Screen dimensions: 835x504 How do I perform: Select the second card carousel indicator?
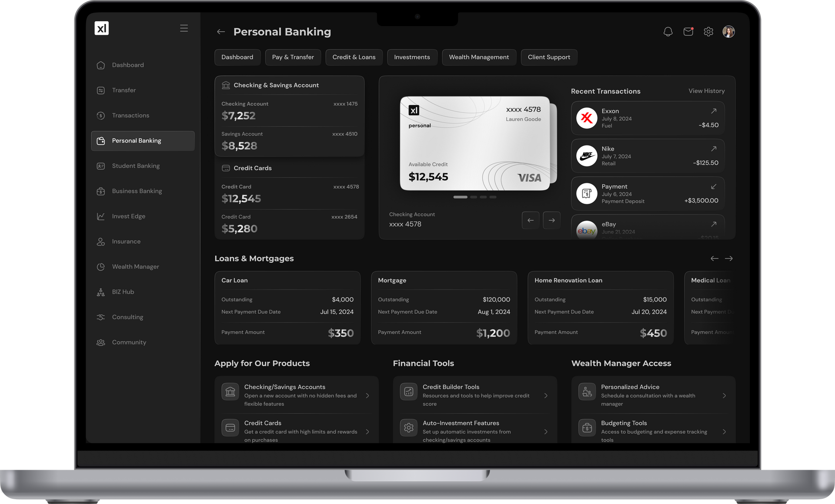[474, 197]
